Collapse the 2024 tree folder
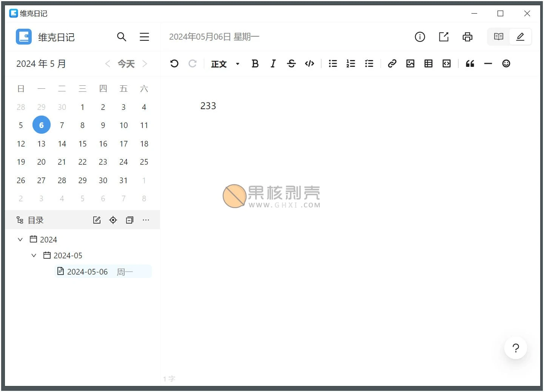 (20, 239)
